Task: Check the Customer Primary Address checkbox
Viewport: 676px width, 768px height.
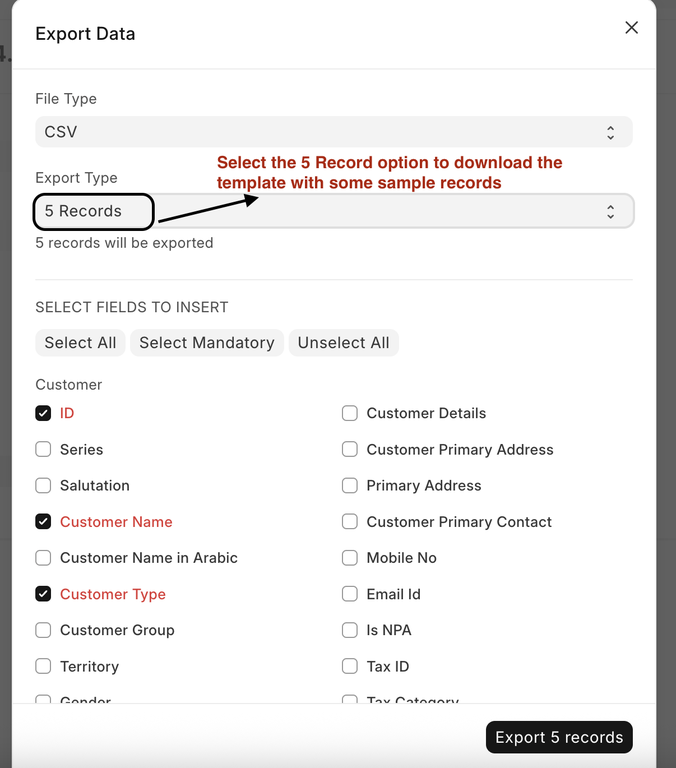Action: (x=350, y=449)
